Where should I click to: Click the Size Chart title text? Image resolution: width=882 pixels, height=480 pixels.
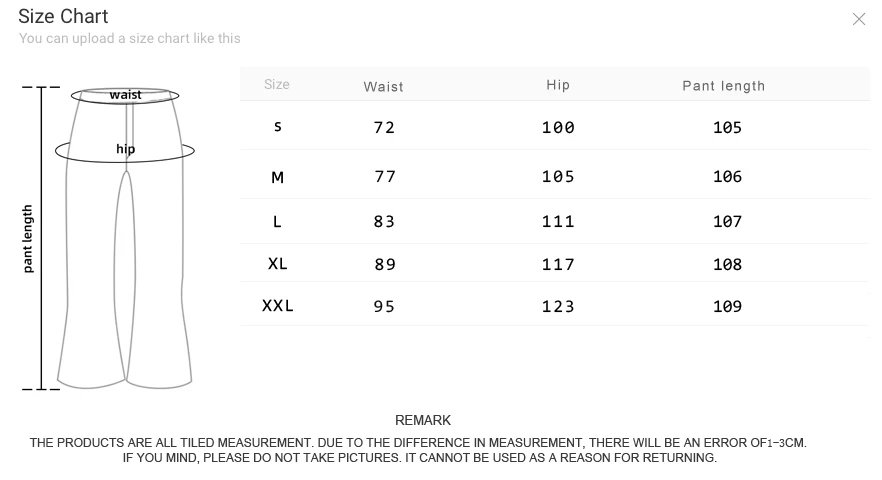click(63, 16)
